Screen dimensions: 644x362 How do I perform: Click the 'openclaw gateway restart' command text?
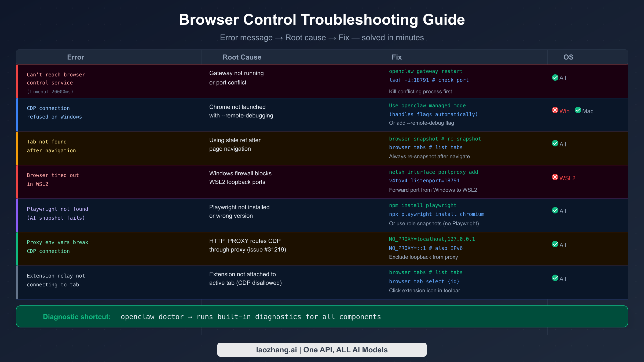(x=426, y=71)
